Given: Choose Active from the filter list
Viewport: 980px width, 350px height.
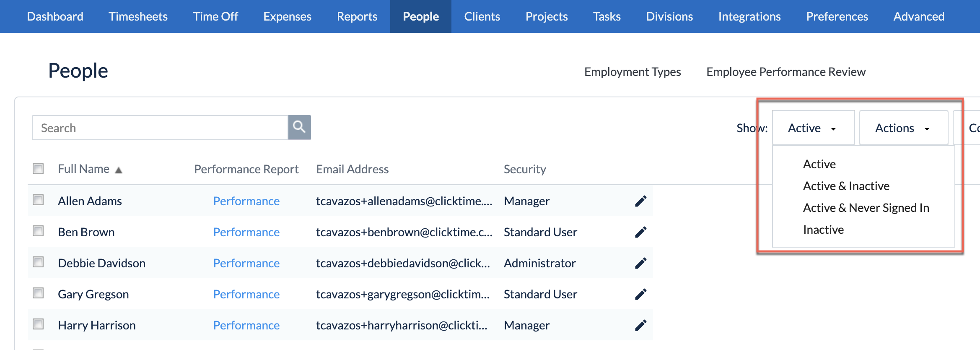Looking at the screenshot, I should coord(819,164).
